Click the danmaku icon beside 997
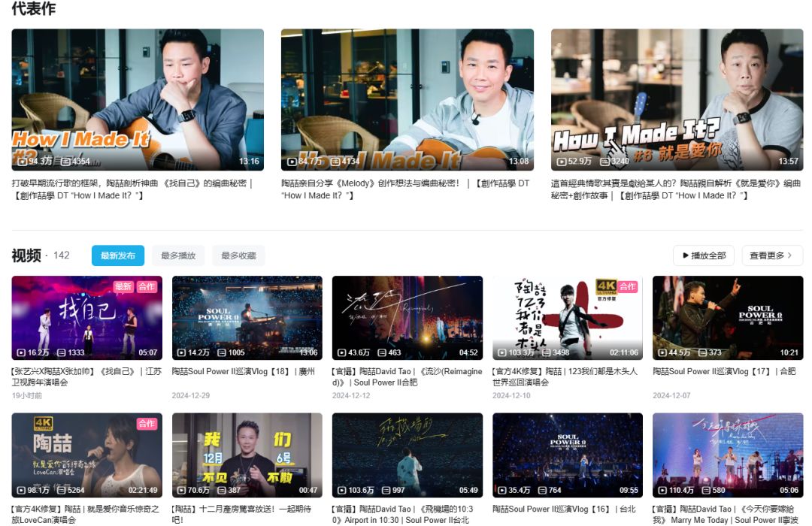Viewport: 812px width, 526px height. 386,490
